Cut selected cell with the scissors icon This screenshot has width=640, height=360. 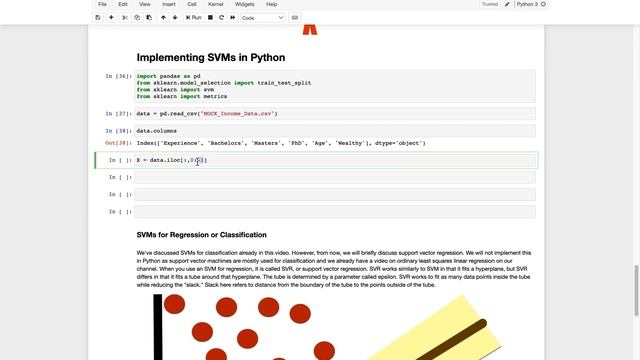(x=125, y=18)
